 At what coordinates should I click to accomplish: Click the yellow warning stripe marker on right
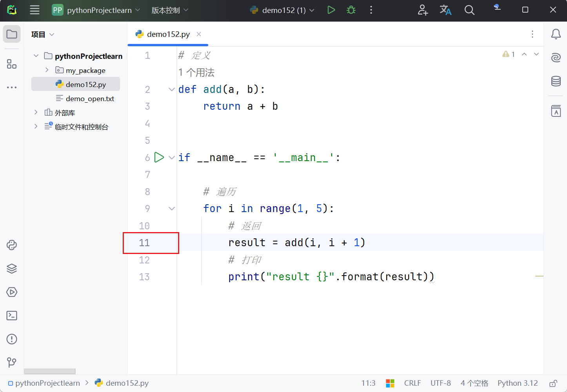pos(539,276)
